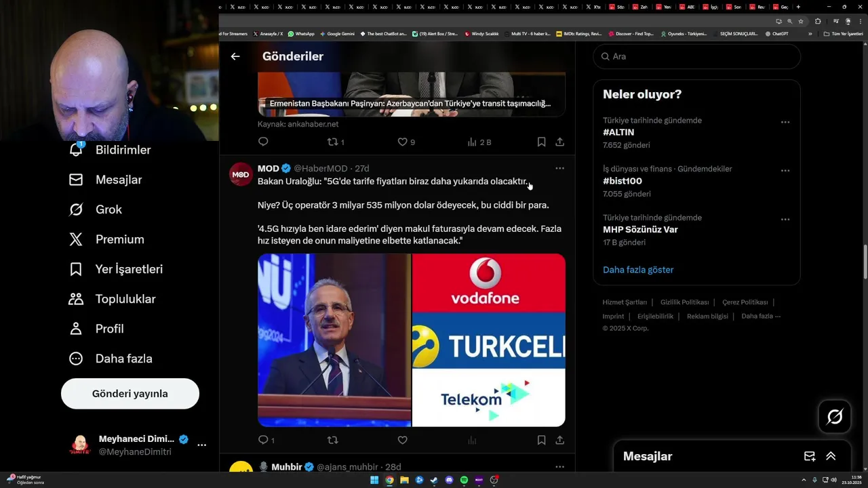This screenshot has width=868, height=488.
Task: View analytics showing 2 B views
Action: tap(479, 142)
